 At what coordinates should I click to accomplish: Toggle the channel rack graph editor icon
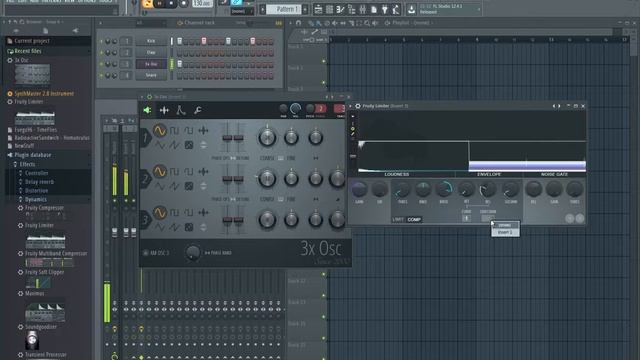(x=279, y=23)
